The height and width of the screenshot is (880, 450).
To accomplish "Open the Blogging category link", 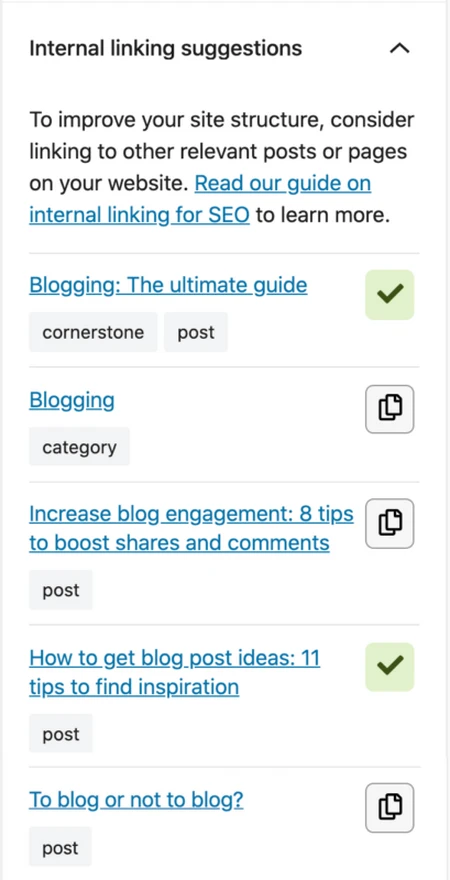I will click(72, 401).
